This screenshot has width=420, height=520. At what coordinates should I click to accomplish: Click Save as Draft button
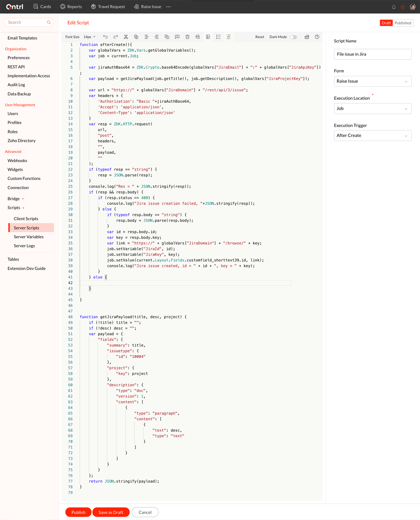(111, 512)
